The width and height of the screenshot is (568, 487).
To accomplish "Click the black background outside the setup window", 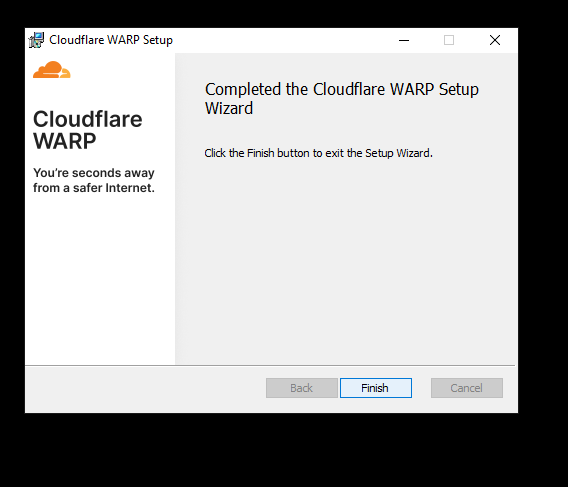I will click(x=284, y=449).
